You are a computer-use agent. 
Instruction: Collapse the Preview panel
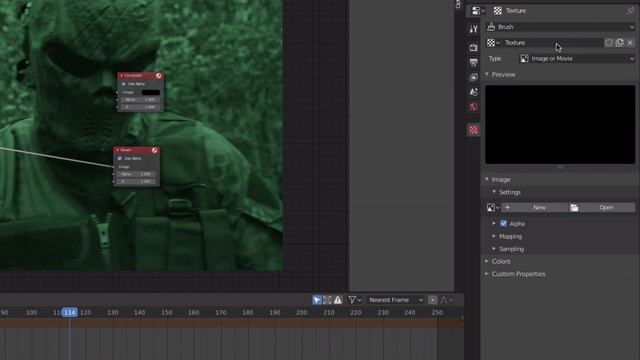click(487, 75)
